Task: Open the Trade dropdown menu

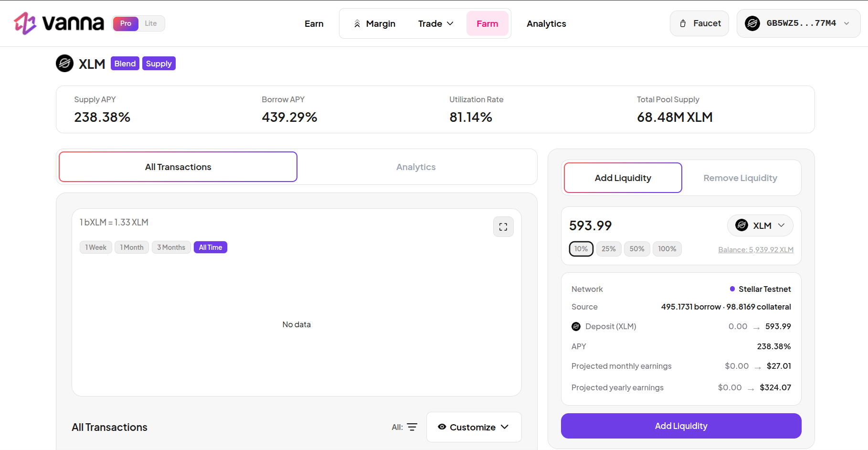Action: point(435,23)
